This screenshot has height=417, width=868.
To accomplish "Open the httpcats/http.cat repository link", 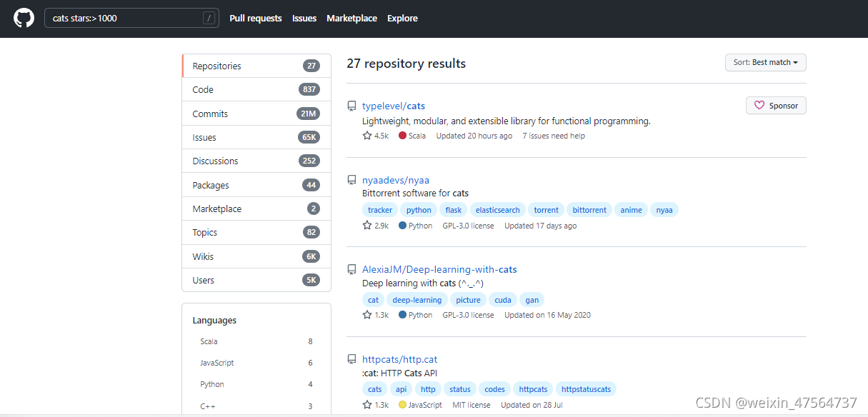I will (399, 359).
